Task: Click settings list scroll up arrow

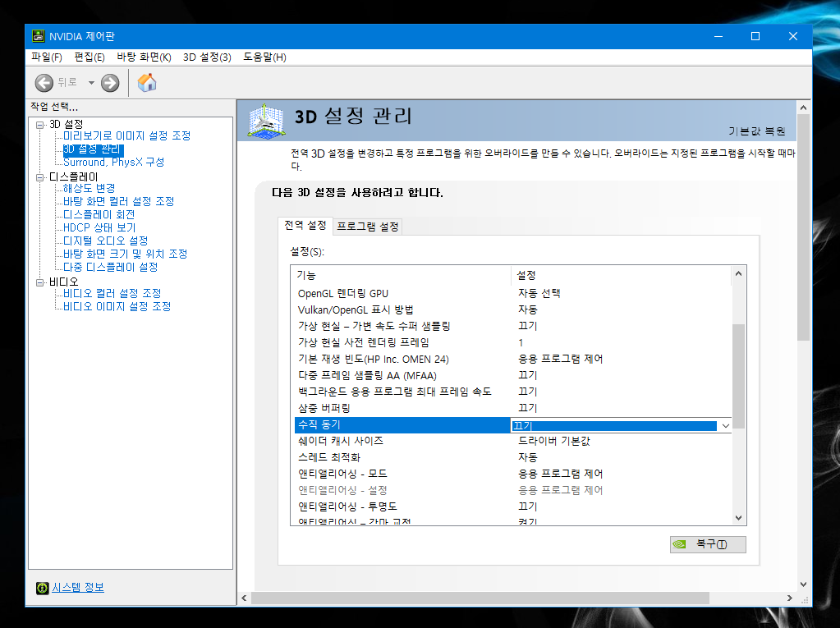Action: [x=739, y=273]
